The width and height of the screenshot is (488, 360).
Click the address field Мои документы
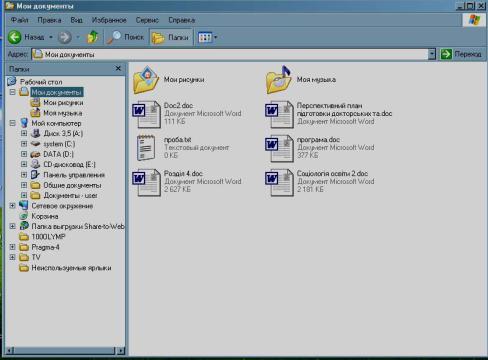point(229,54)
